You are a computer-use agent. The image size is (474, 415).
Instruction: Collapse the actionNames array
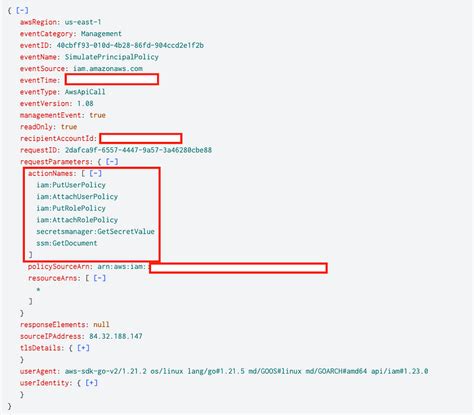[x=95, y=173]
